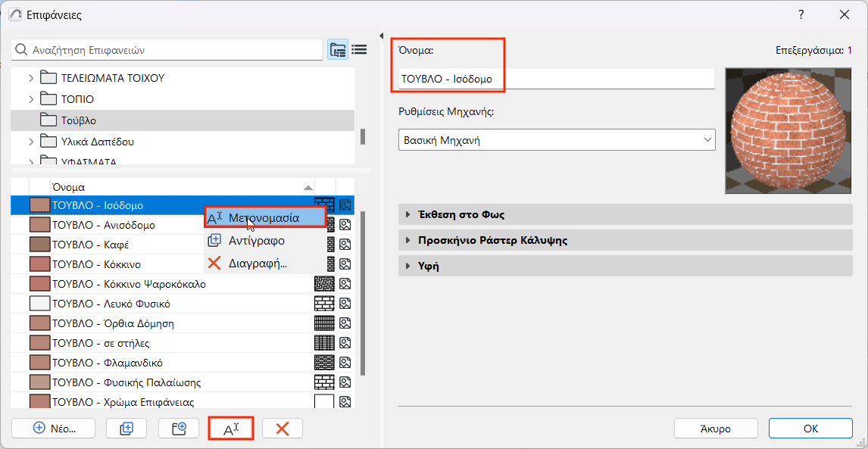
Task: Click texture icon of Όρθια Δόμηση row
Action: tap(345, 323)
